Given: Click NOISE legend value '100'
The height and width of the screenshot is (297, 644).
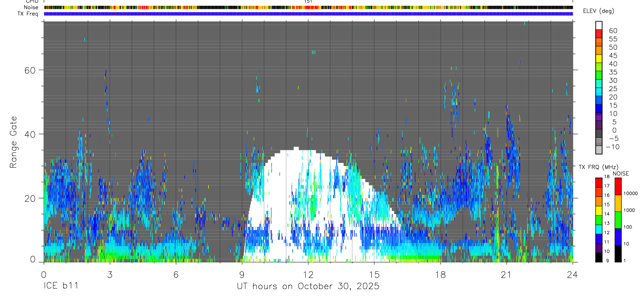Looking at the screenshot, I should coord(628,227).
